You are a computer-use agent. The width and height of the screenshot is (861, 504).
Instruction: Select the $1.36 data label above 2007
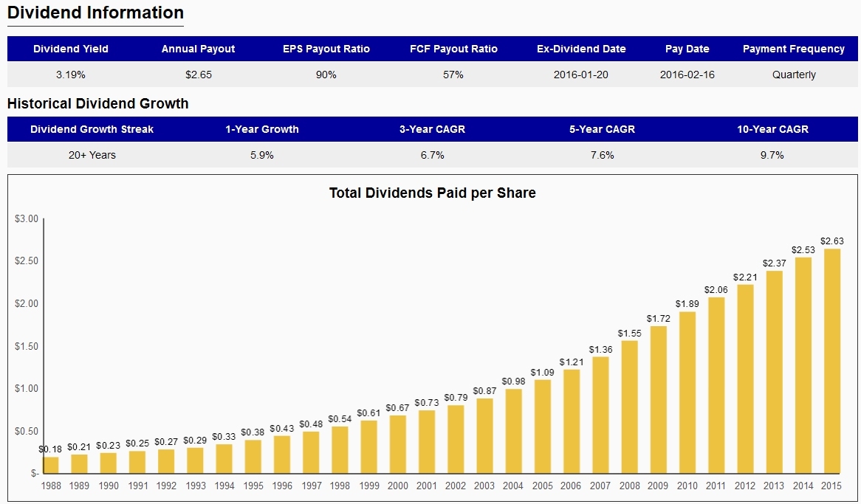pos(601,349)
